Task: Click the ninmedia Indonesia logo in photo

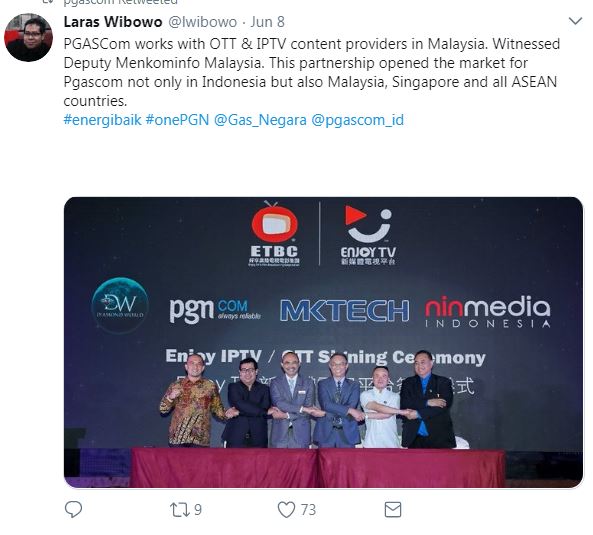Action: click(x=487, y=312)
